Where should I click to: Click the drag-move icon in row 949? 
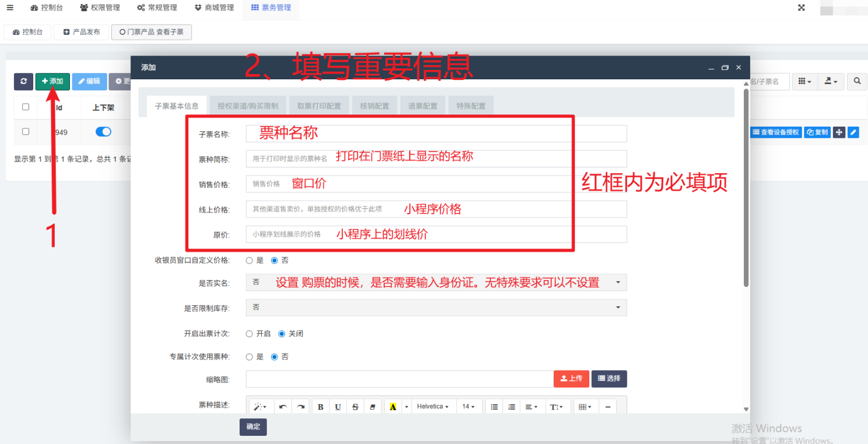[x=839, y=132]
